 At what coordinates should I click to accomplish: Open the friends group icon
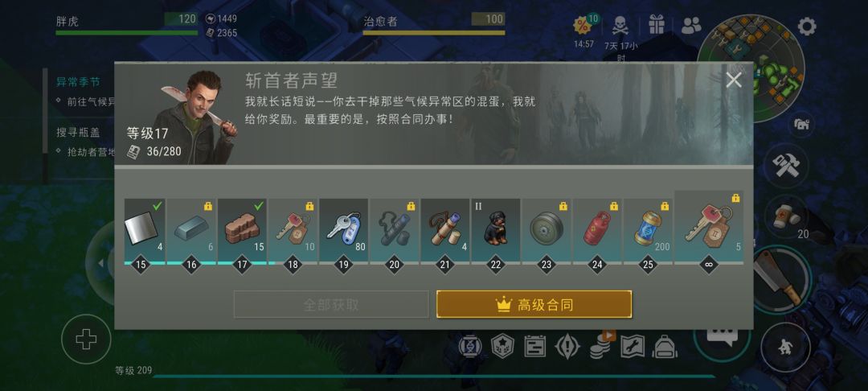click(691, 25)
